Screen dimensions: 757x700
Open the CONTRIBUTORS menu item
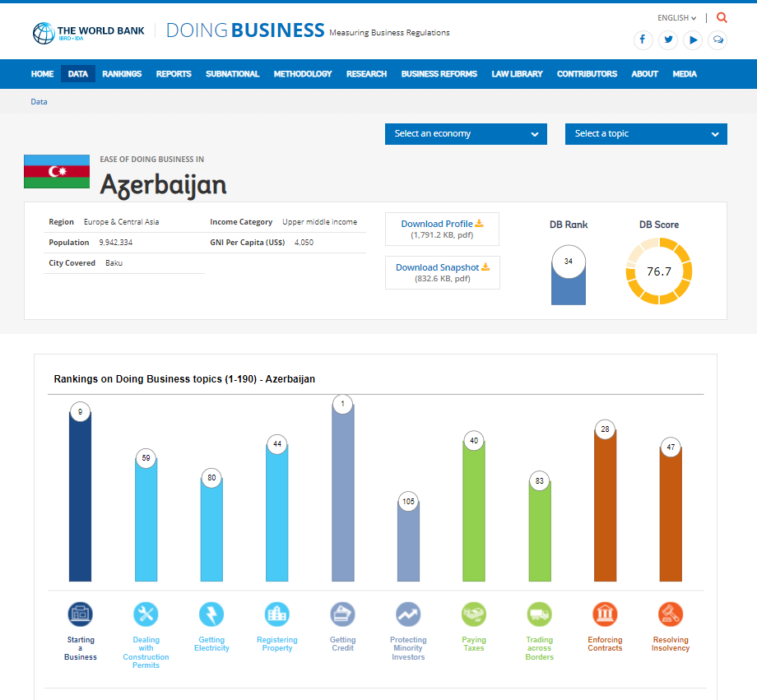(x=587, y=74)
